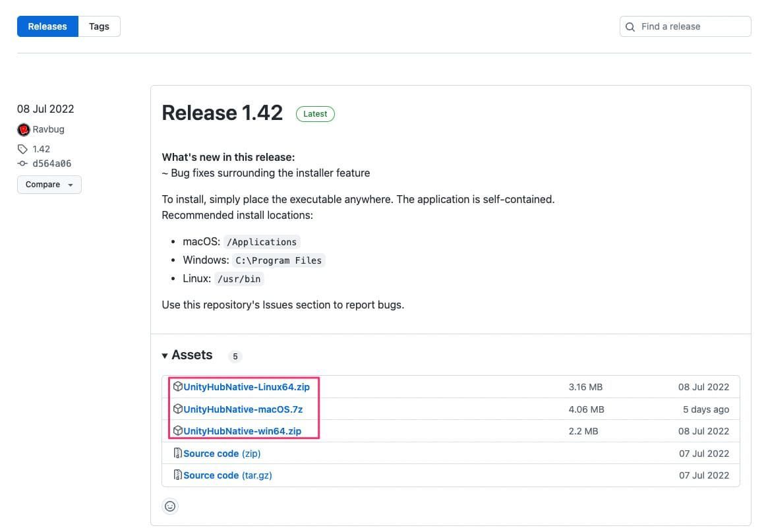This screenshot has width=768, height=532.
Task: Open the 1.42 tag link
Action: click(x=41, y=149)
